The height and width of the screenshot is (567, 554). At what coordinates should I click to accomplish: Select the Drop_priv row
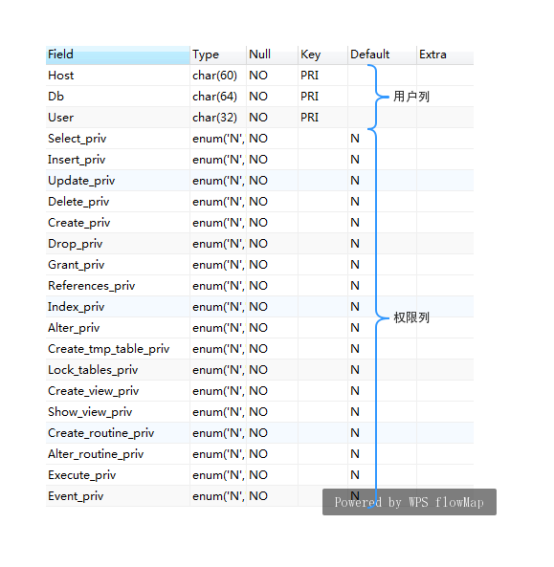pyautogui.click(x=260, y=244)
